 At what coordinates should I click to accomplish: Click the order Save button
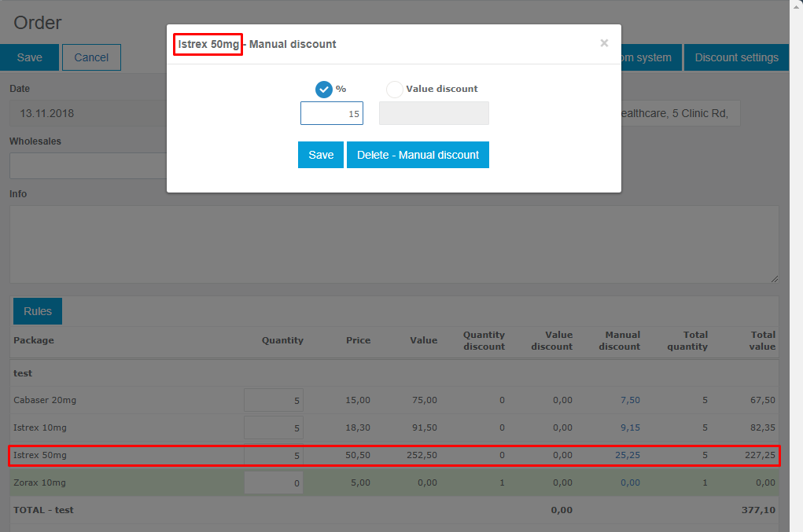tap(30, 57)
